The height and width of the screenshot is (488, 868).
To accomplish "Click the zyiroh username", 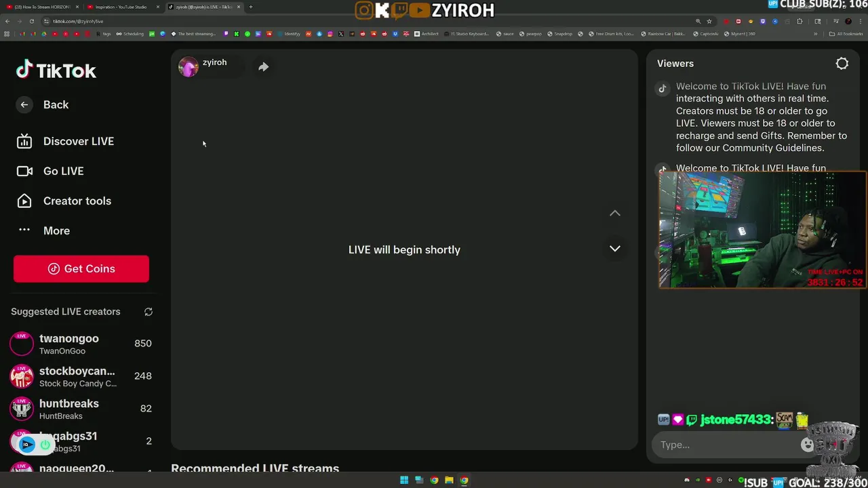I will pyautogui.click(x=214, y=62).
